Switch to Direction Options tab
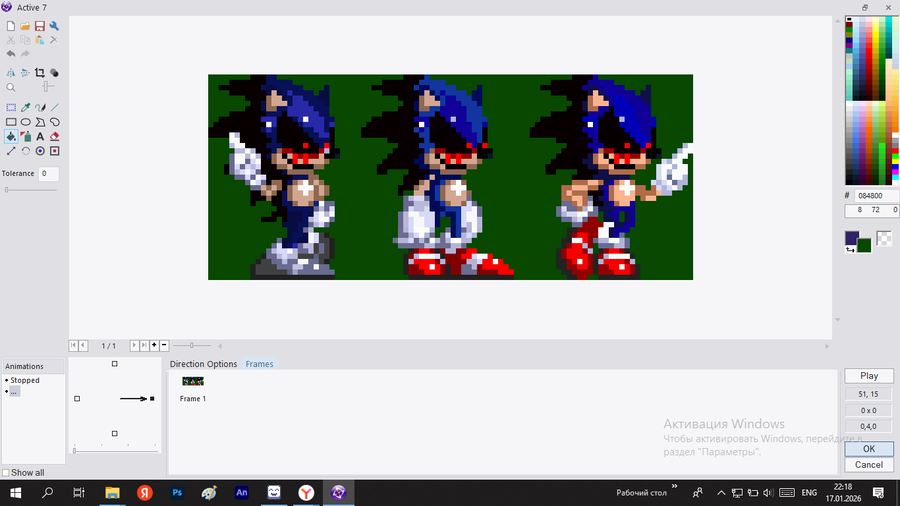Screen dimensions: 900x506 pos(203,364)
